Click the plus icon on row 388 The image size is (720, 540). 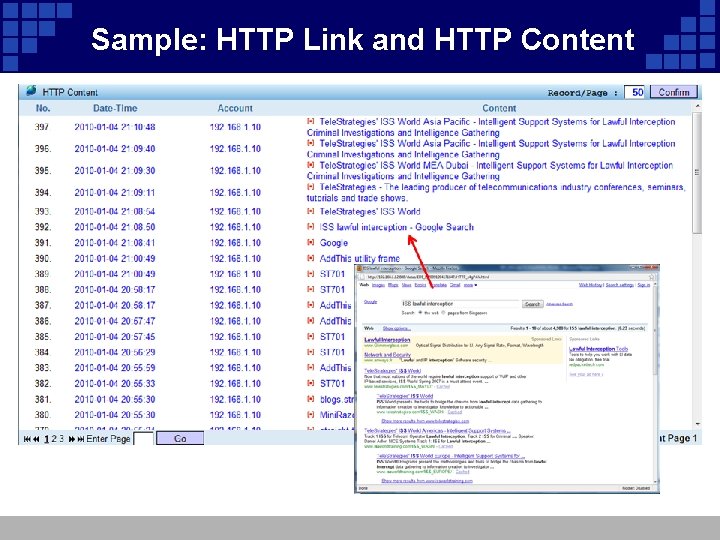click(311, 289)
